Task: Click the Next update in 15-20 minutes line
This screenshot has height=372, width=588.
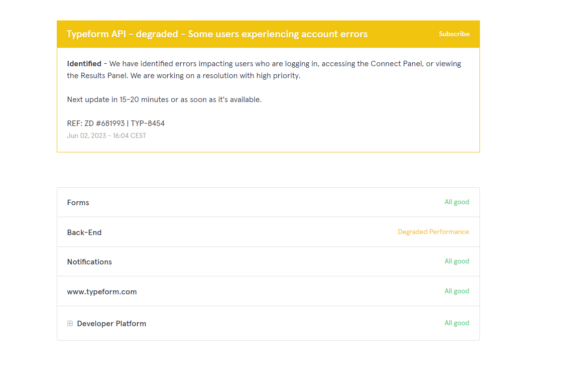Action: click(164, 100)
